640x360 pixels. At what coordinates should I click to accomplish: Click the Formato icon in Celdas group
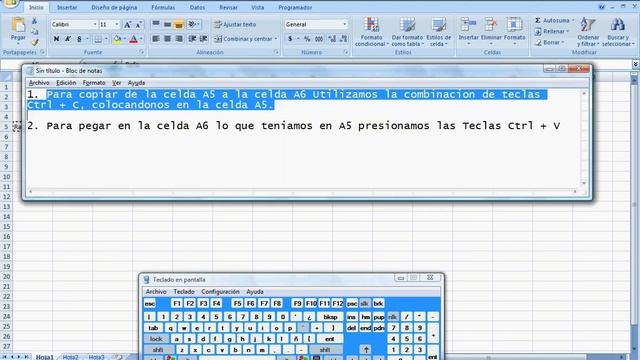pyautogui.click(x=514, y=24)
